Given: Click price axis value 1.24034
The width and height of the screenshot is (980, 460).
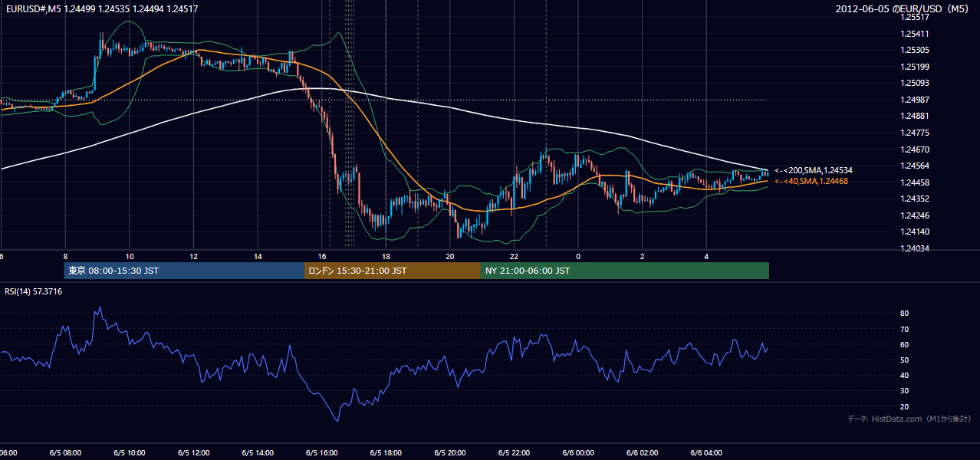Looking at the screenshot, I should 916,248.
